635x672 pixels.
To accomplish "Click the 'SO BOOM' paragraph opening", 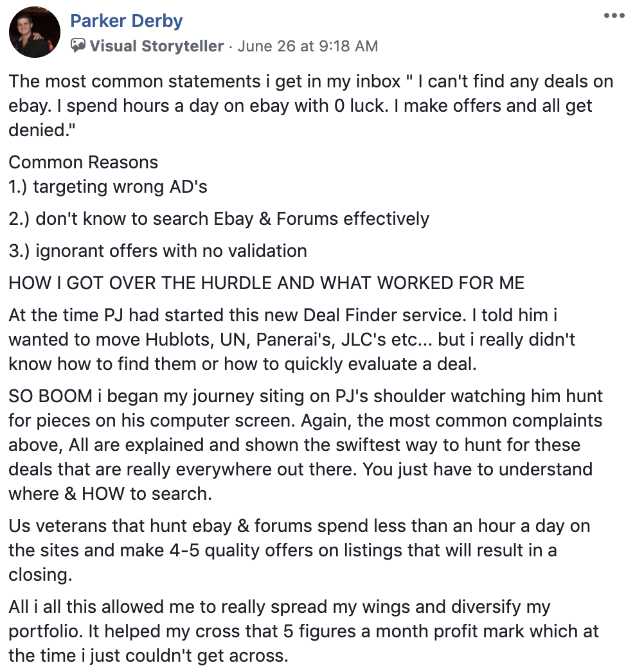I will 51,396.
